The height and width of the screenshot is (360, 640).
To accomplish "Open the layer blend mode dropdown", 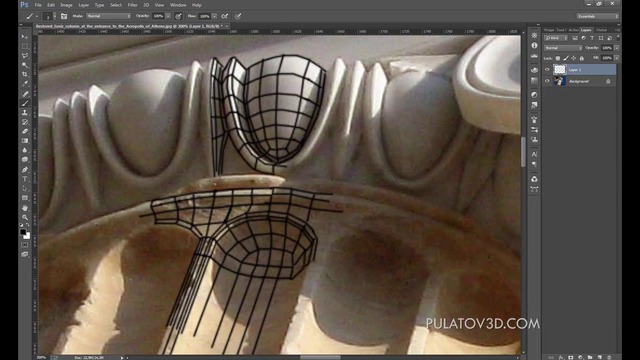I will coord(563,48).
